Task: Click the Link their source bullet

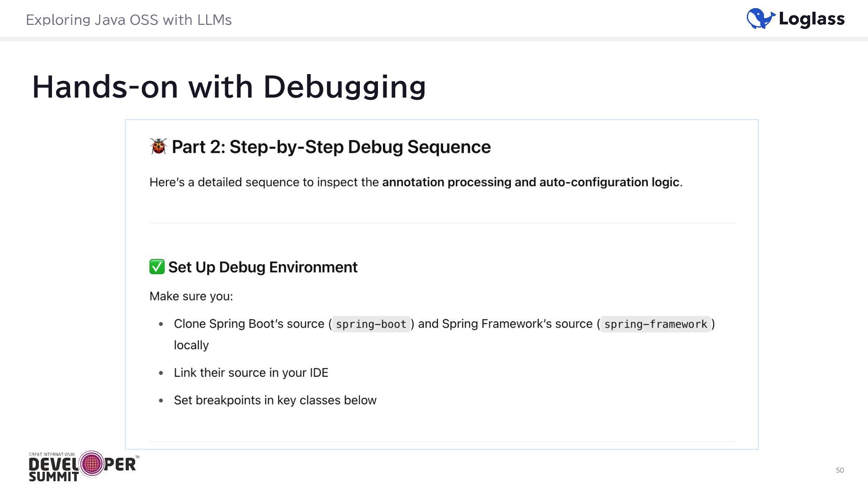Action: [x=251, y=373]
